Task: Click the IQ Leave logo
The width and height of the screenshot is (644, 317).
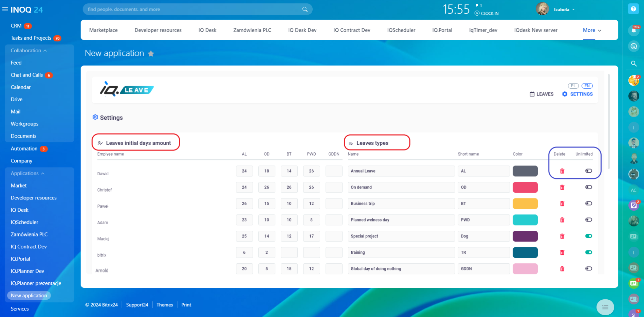Action: tap(127, 89)
